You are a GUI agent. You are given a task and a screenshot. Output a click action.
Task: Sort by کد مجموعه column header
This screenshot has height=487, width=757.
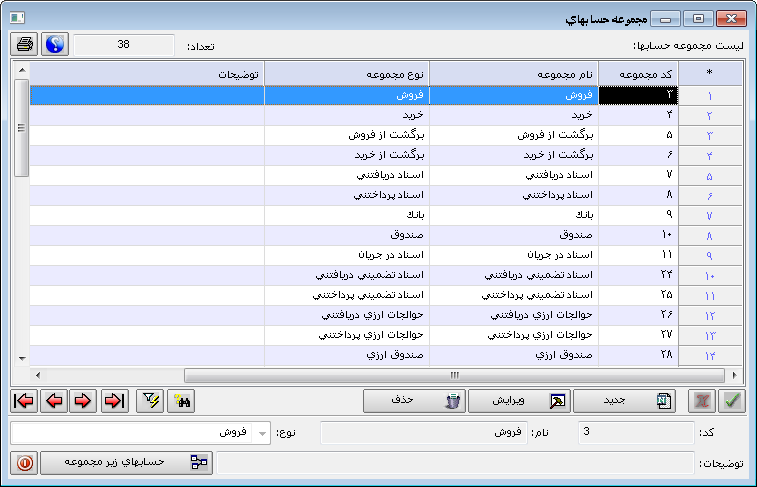pos(638,74)
